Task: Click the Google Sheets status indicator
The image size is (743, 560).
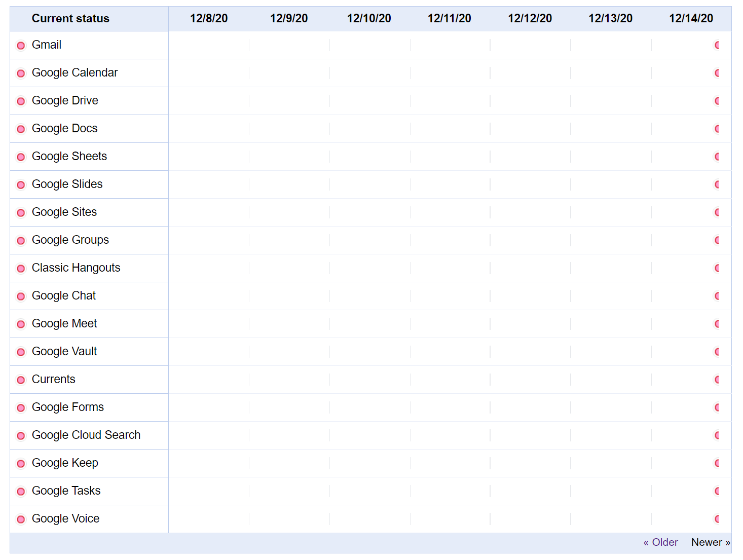Action: coord(21,157)
